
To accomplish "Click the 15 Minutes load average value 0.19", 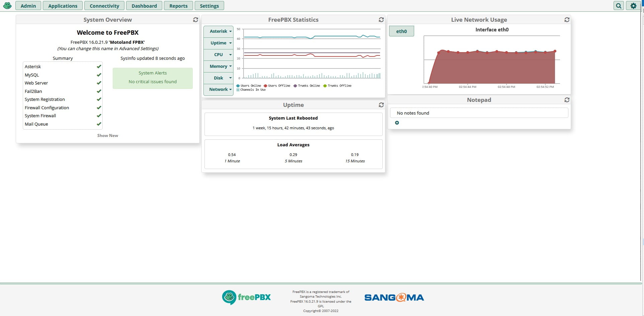I will (355, 155).
